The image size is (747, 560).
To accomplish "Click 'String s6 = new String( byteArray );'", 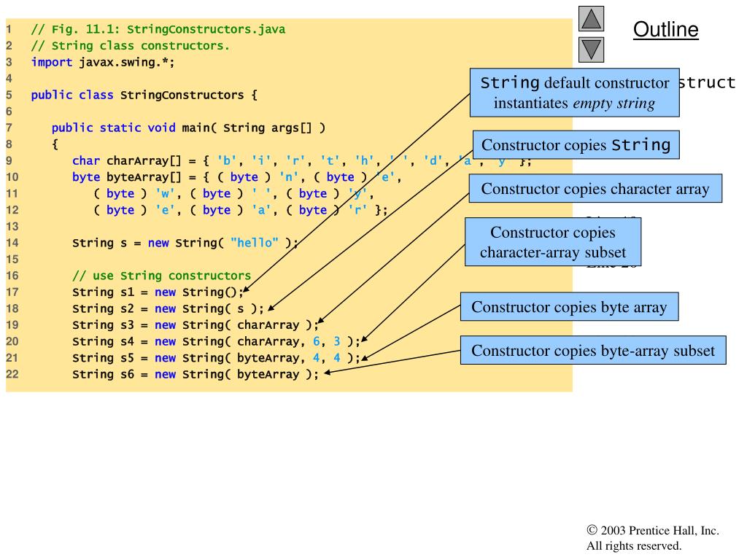I will click(196, 374).
